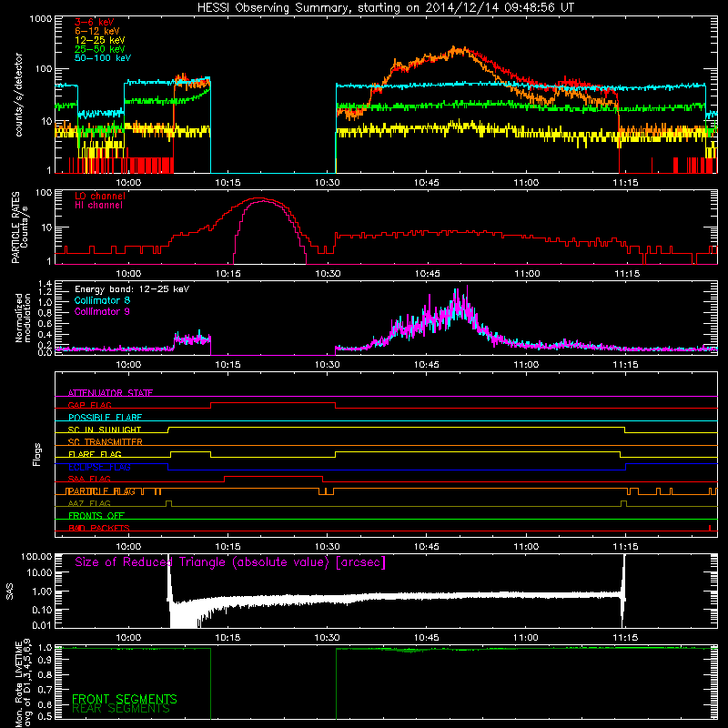
Task: Click the Normalized modulation axis label
Action: (23, 318)
